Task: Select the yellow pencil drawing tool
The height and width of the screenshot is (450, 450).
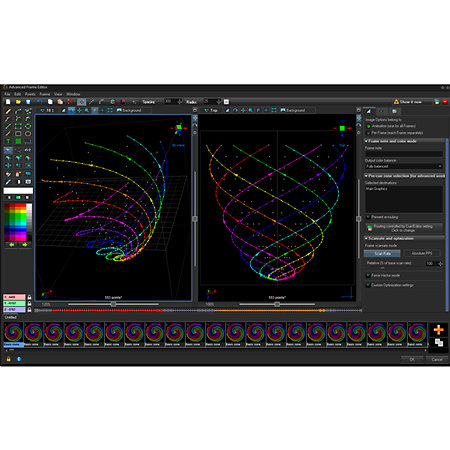Action: pyautogui.click(x=8, y=111)
